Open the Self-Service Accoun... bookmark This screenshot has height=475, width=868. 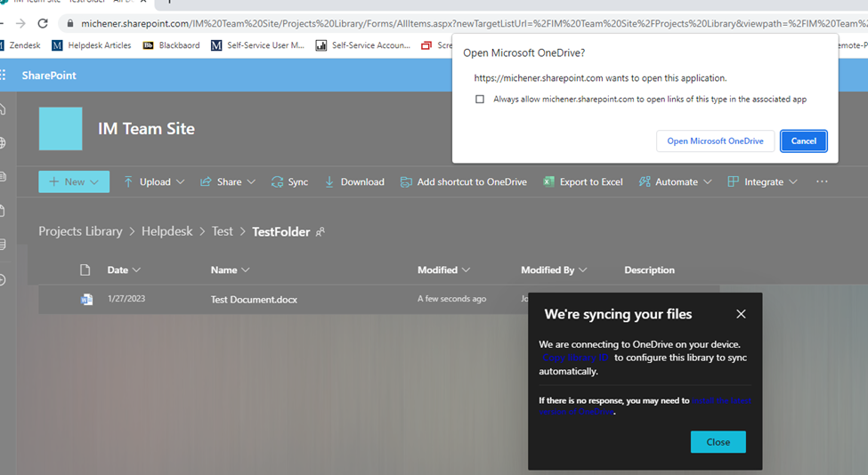363,45
